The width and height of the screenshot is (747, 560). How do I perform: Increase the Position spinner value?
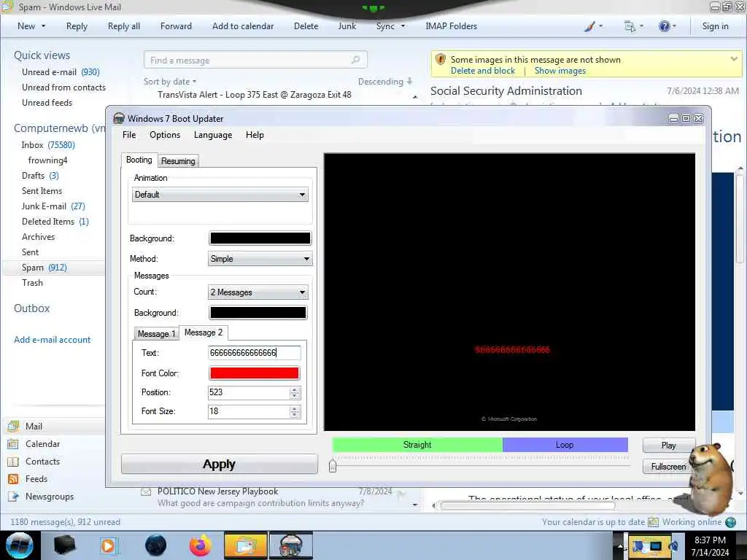[295, 389]
